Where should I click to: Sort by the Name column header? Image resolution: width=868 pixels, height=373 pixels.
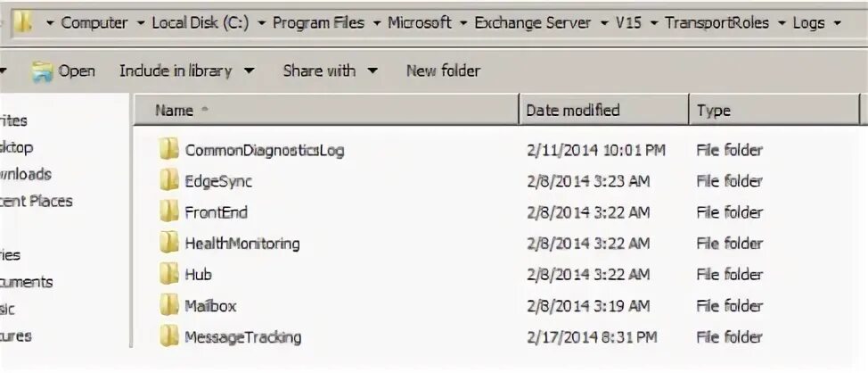tap(175, 111)
